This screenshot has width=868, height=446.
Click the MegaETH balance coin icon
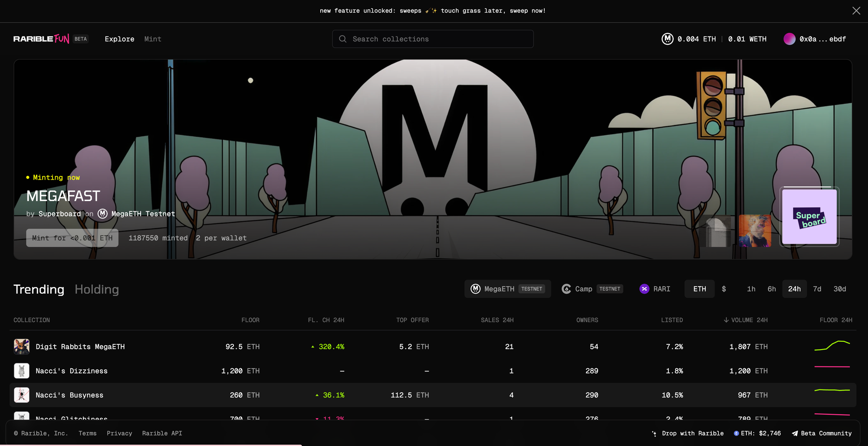click(x=667, y=39)
